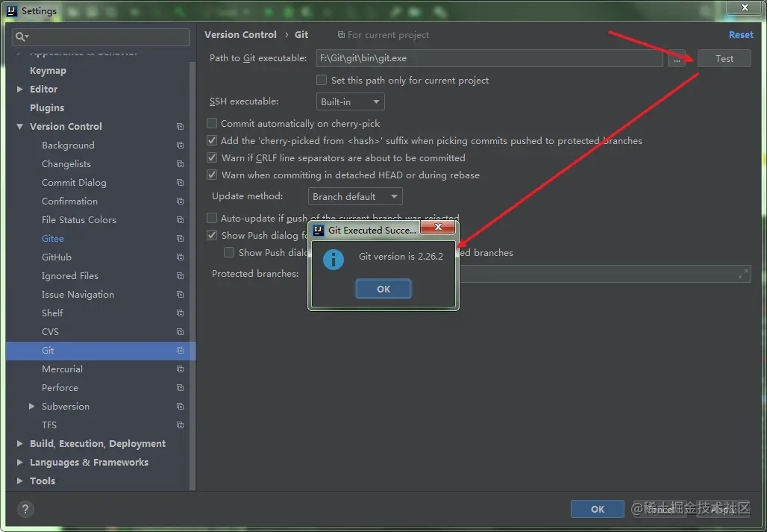
Task: Click OK in Git Executed Successfully dialog
Action: pos(383,289)
